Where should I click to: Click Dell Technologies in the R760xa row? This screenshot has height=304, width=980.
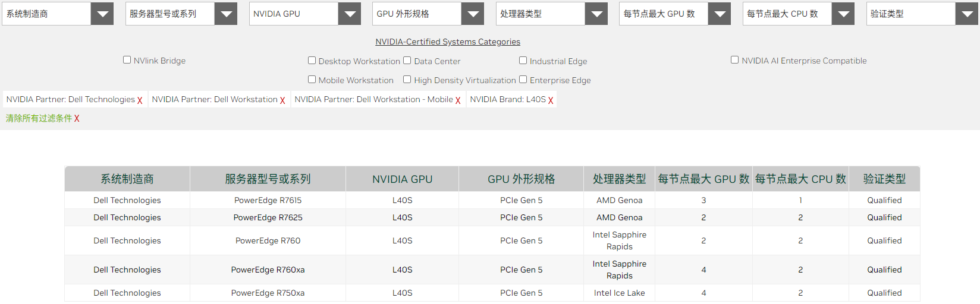tap(127, 270)
